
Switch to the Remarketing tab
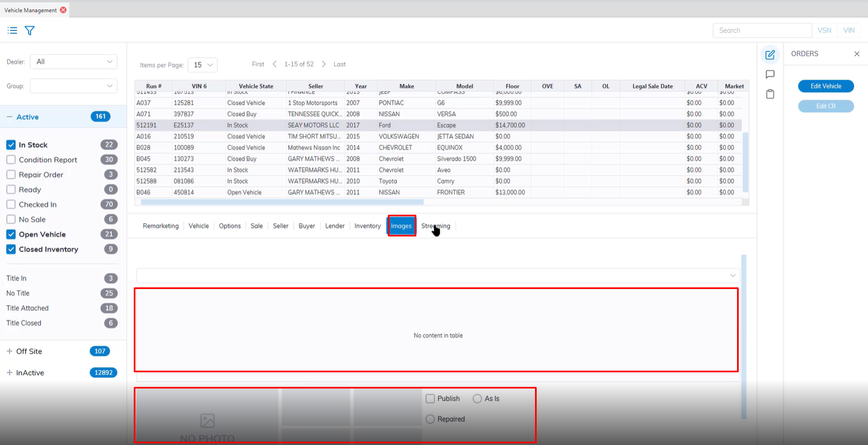(161, 226)
